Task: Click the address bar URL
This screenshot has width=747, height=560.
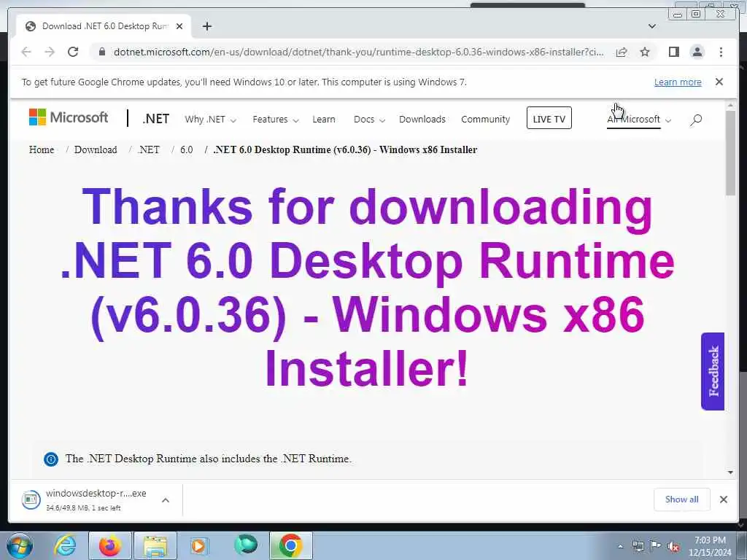Action: point(358,52)
